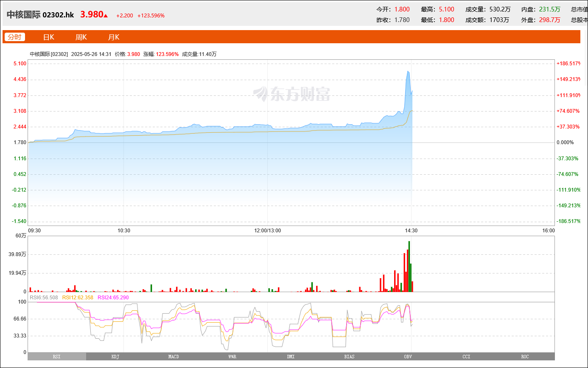Click the 最低 low price value 1.800
The width and height of the screenshot is (588, 368).
446,20
